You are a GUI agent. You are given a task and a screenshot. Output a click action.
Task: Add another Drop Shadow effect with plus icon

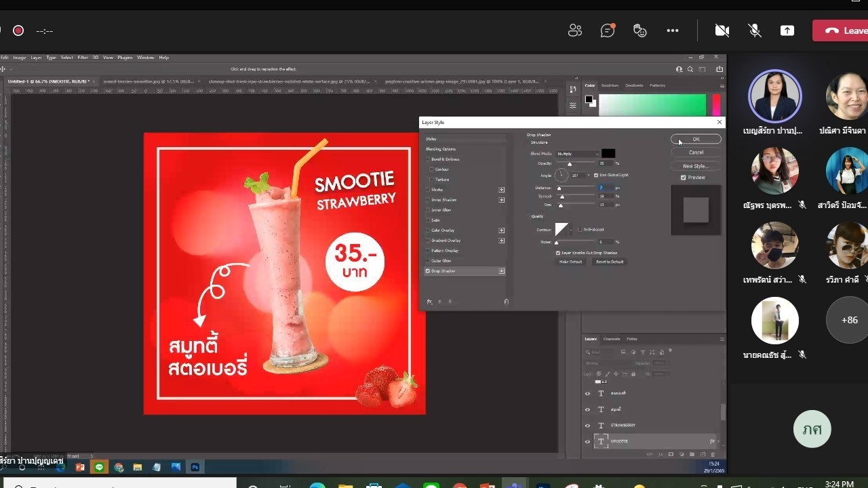(502, 271)
